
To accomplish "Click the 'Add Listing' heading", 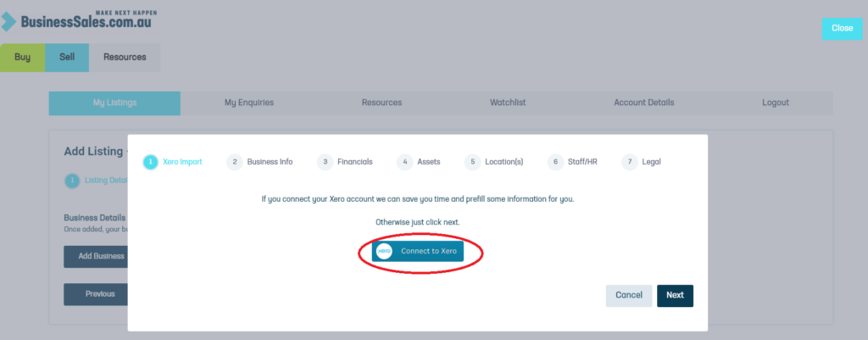I will [x=95, y=151].
